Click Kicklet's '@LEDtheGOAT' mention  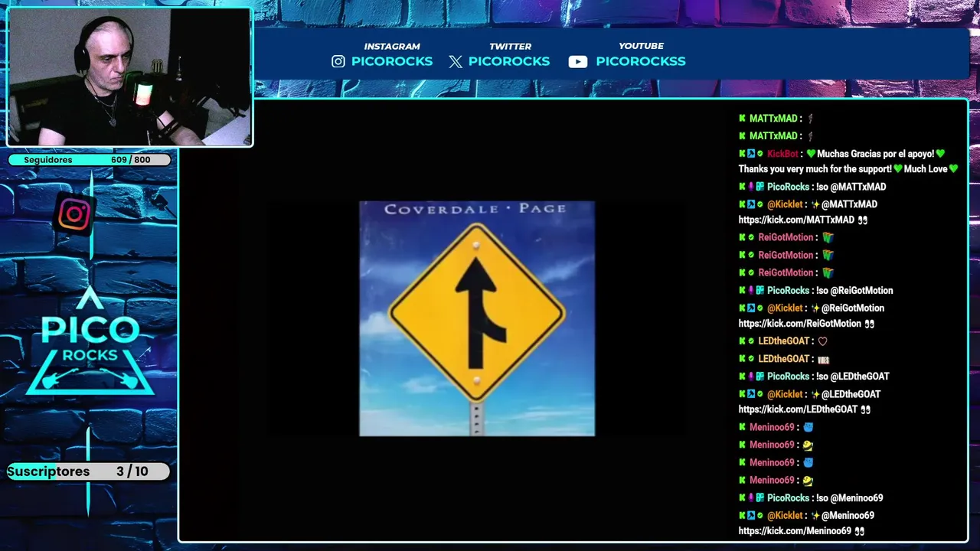coord(851,394)
